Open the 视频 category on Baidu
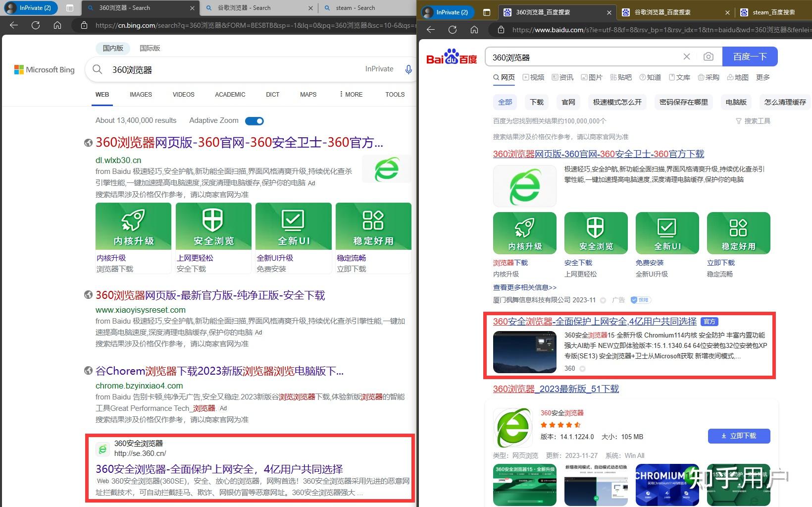This screenshot has width=812, height=507. (533, 77)
